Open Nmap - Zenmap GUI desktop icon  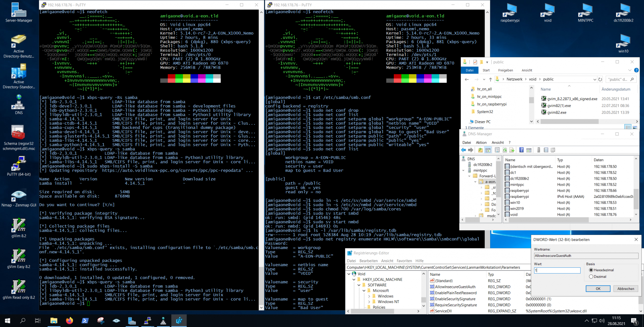point(19,197)
